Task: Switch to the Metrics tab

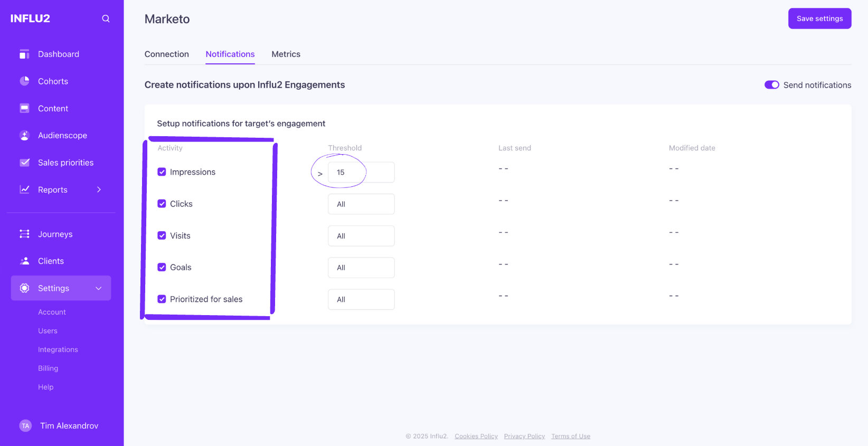Action: 286,54
